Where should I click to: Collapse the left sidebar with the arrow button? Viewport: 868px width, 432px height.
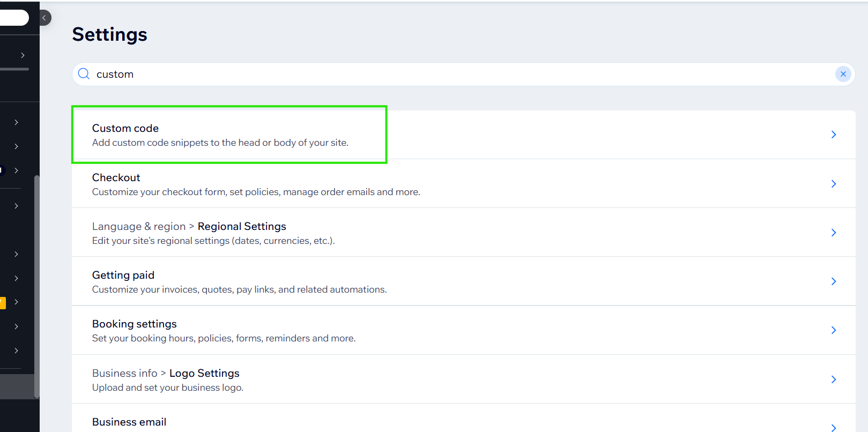coord(44,18)
